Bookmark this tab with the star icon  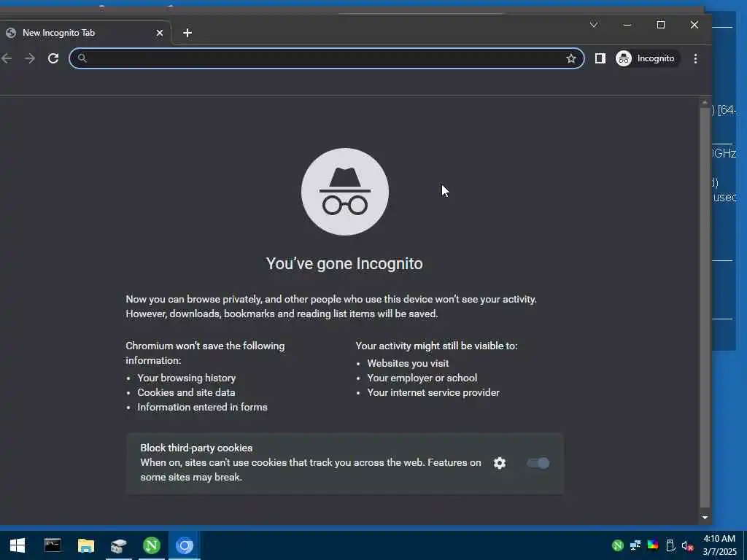(570, 58)
